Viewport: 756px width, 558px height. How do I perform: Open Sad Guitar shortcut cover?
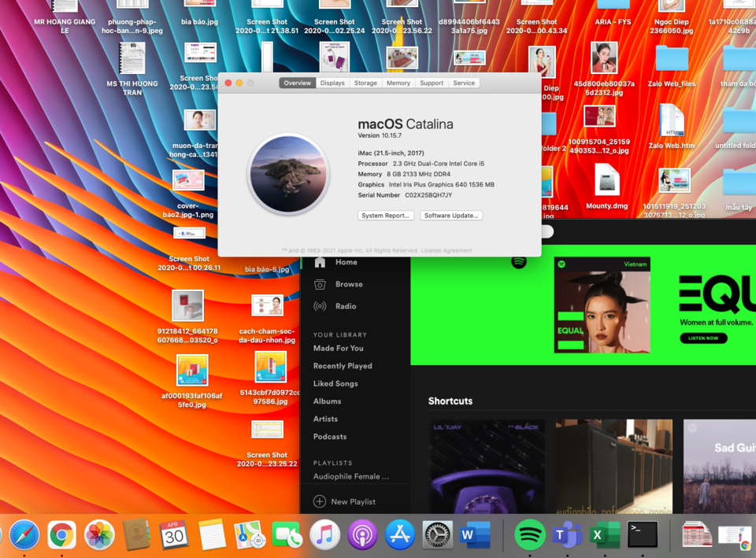pos(719,466)
